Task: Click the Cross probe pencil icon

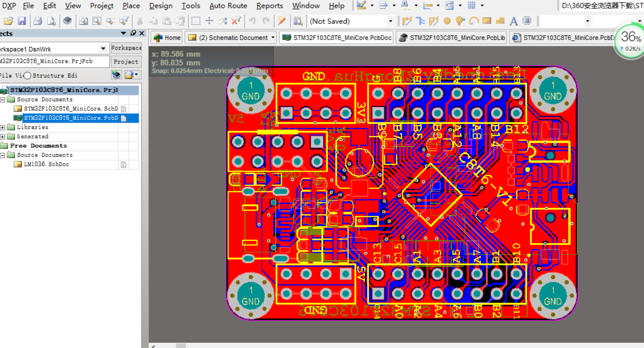Action: click(282, 21)
